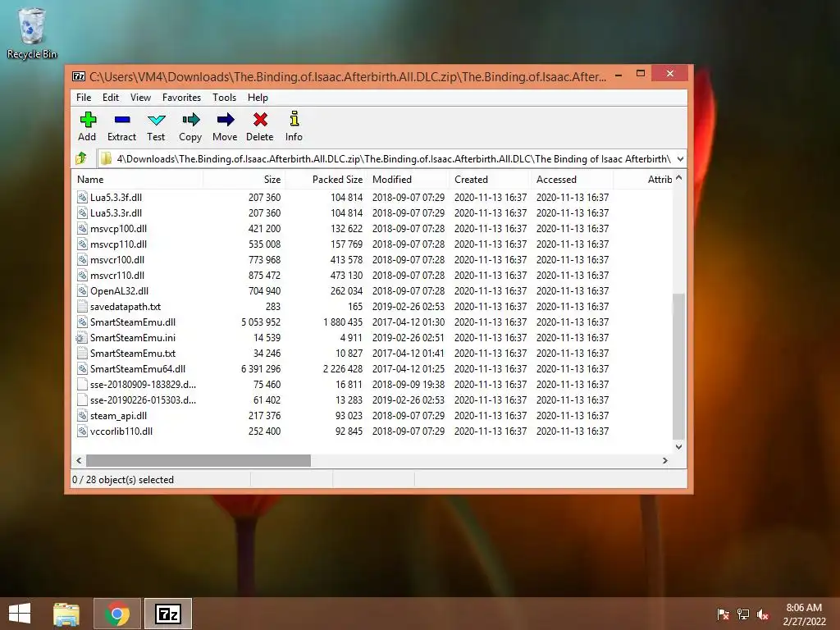The image size is (840, 630).
Task: Sort by Created column header
Action: (x=491, y=180)
